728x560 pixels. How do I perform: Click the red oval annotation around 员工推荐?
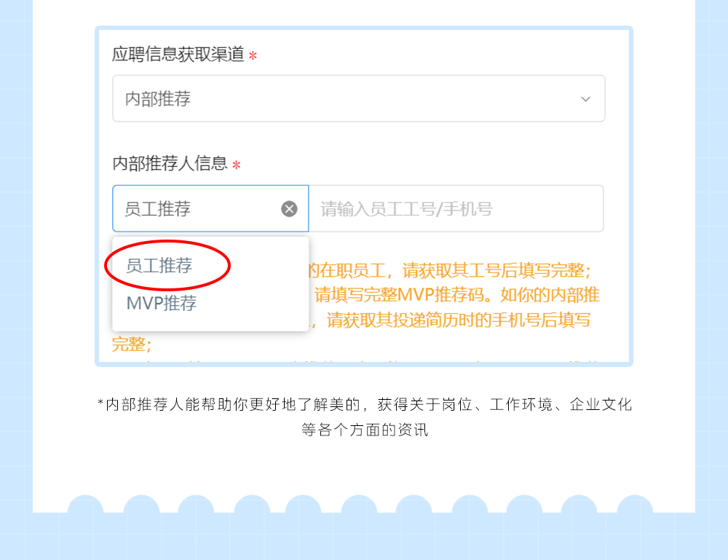(x=167, y=265)
